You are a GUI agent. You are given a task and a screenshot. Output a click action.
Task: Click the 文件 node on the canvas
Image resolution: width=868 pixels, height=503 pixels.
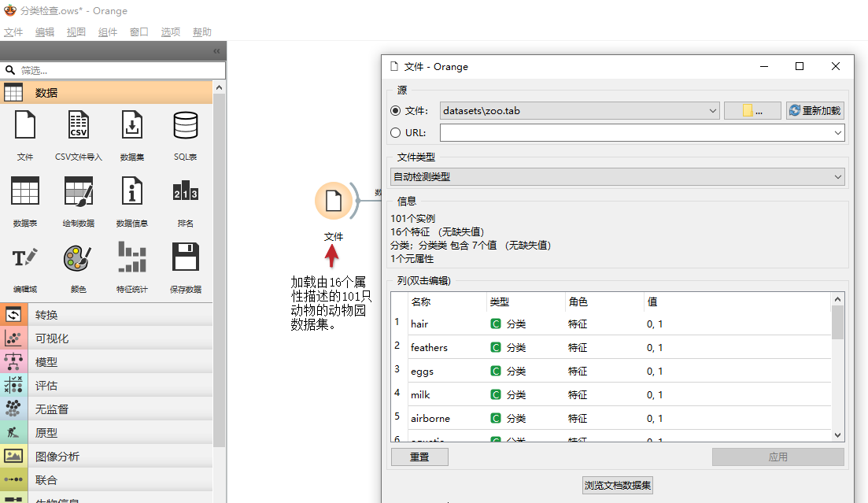(333, 201)
